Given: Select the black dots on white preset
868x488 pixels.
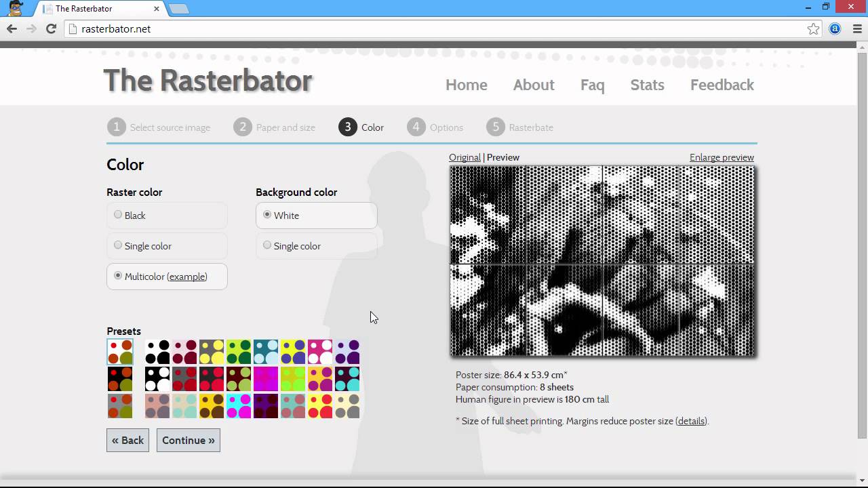Looking at the screenshot, I should 157,352.
